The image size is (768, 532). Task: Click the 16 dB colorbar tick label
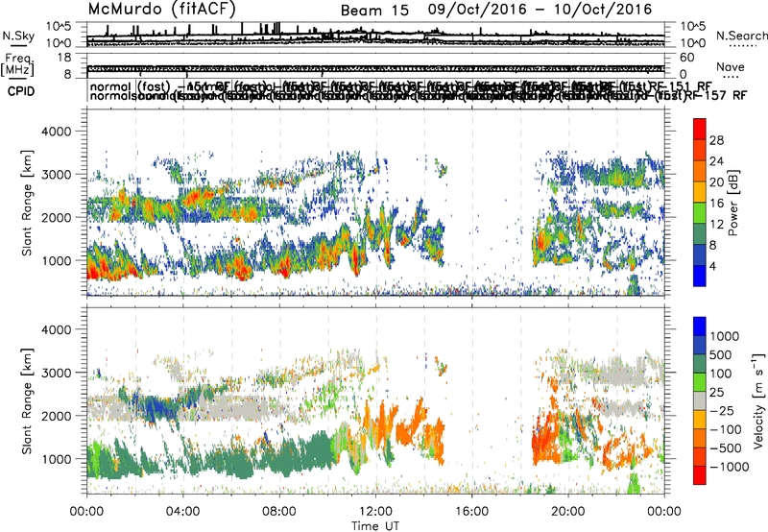pyautogui.click(x=716, y=204)
